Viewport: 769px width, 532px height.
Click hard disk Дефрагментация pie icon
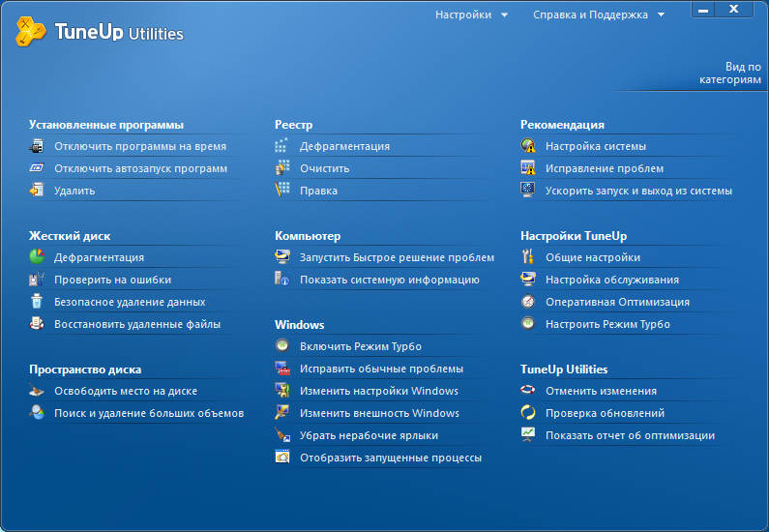(x=37, y=256)
